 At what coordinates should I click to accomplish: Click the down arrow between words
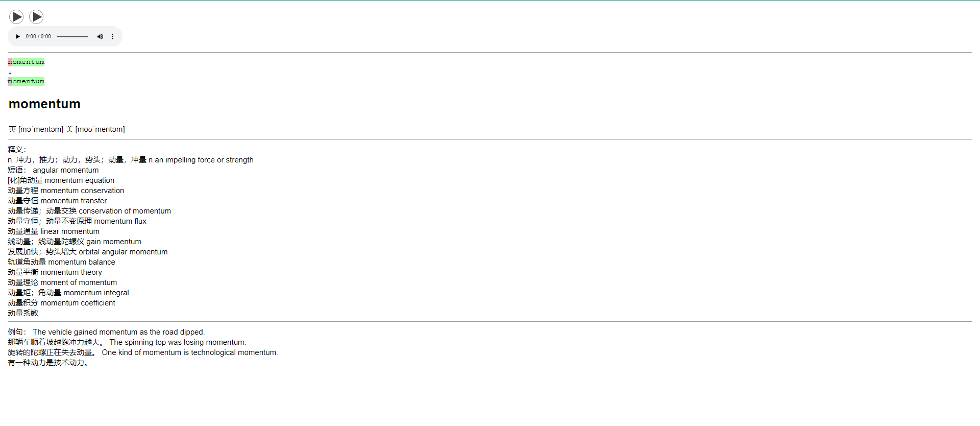(x=10, y=72)
